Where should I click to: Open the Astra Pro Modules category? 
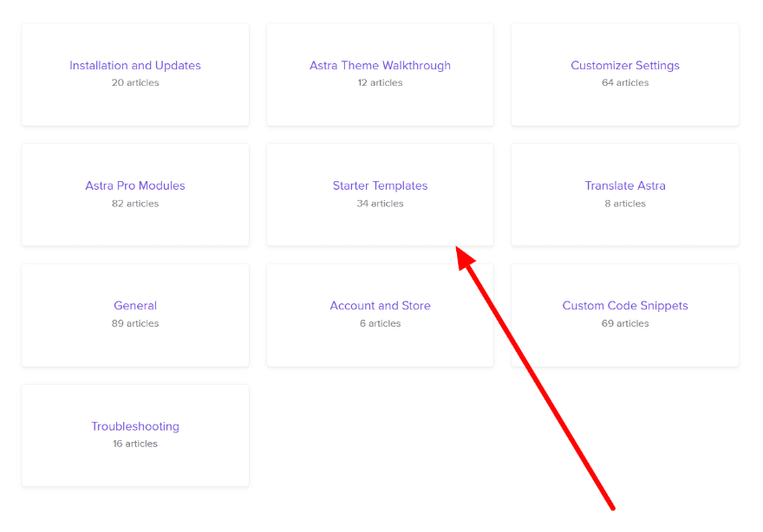(x=135, y=185)
